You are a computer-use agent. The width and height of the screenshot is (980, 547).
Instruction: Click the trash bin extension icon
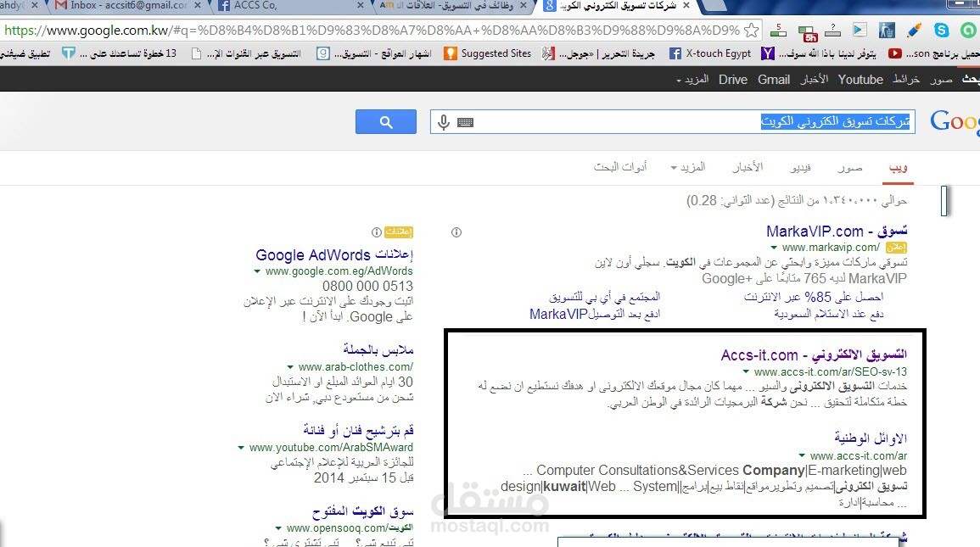887,30
